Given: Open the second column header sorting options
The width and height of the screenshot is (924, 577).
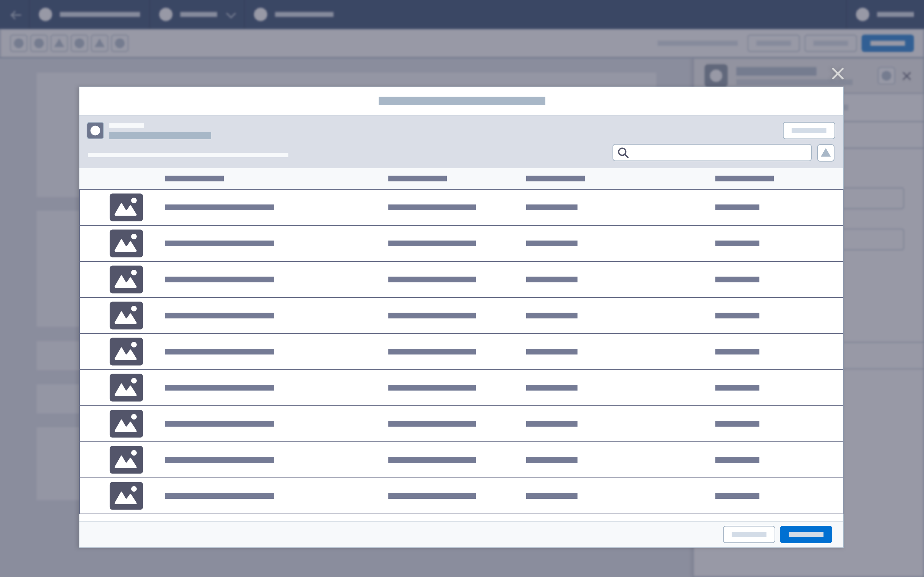Looking at the screenshot, I should click(417, 178).
